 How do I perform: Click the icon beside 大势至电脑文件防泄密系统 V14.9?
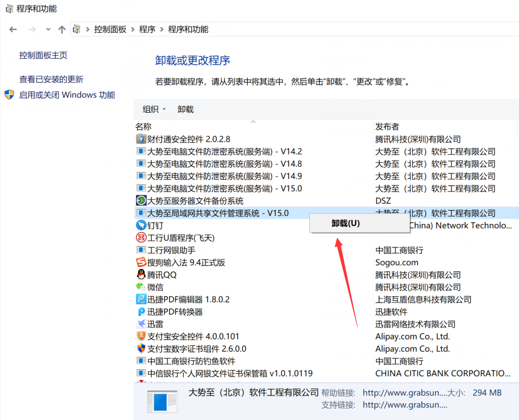click(x=141, y=176)
